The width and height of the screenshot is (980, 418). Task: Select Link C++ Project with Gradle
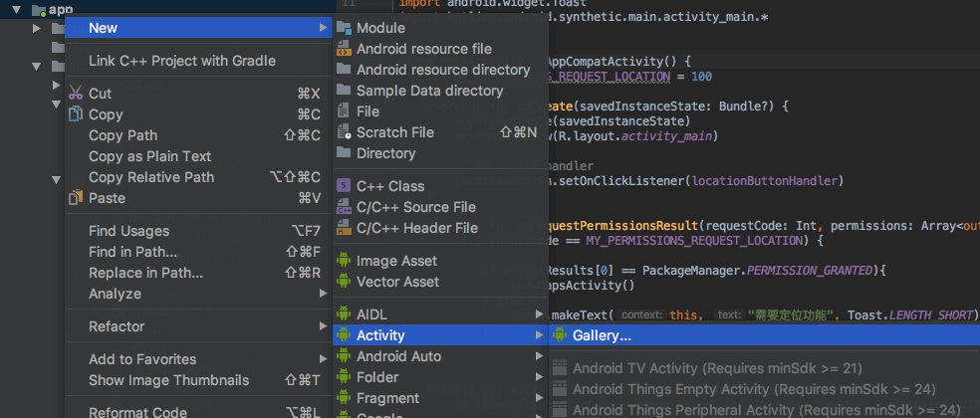(181, 61)
